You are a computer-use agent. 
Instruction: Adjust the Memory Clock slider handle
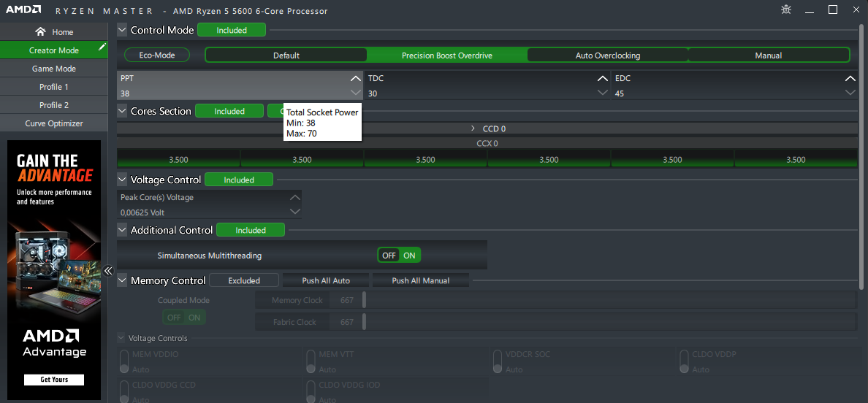pos(365,300)
